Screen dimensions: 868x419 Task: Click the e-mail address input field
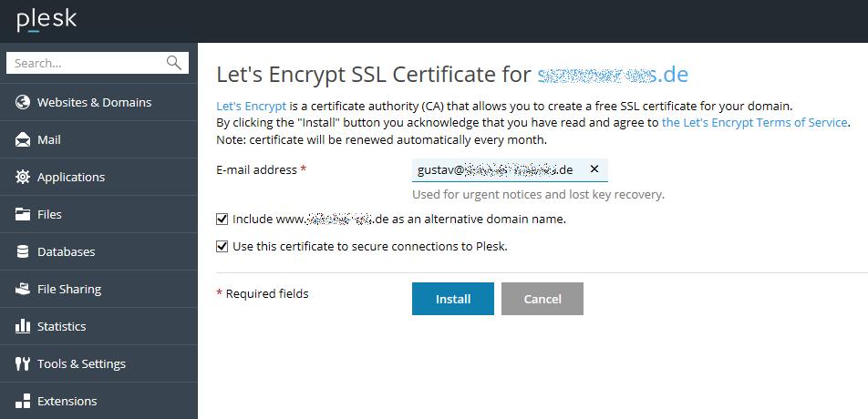pos(497,169)
